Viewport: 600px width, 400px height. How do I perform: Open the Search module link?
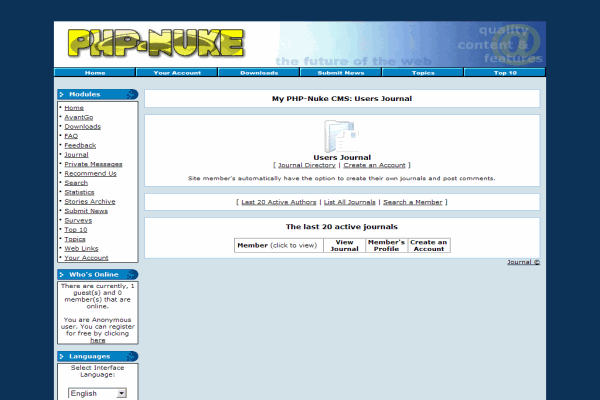point(76,183)
